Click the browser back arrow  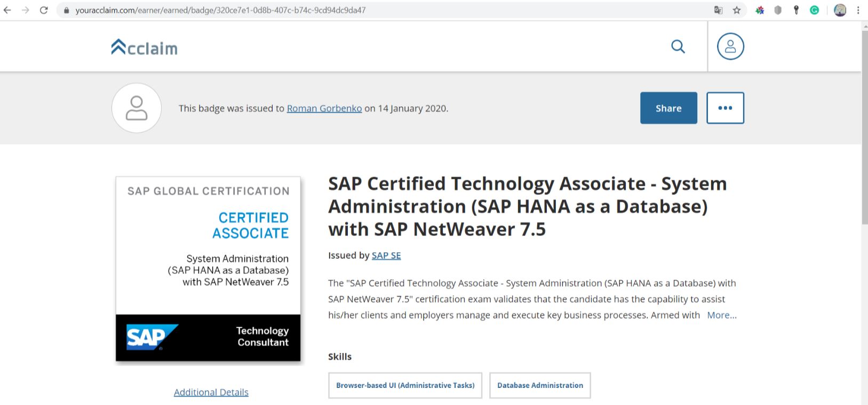pos(7,10)
